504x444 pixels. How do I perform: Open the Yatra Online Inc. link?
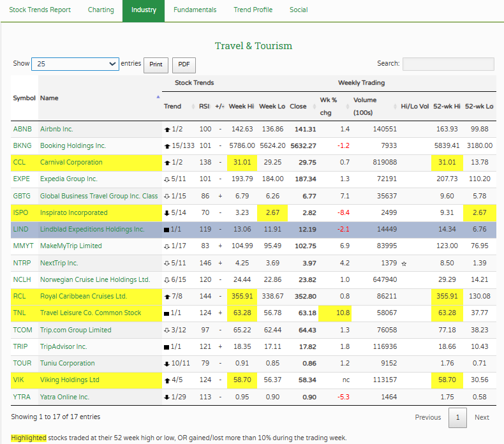coord(64,397)
